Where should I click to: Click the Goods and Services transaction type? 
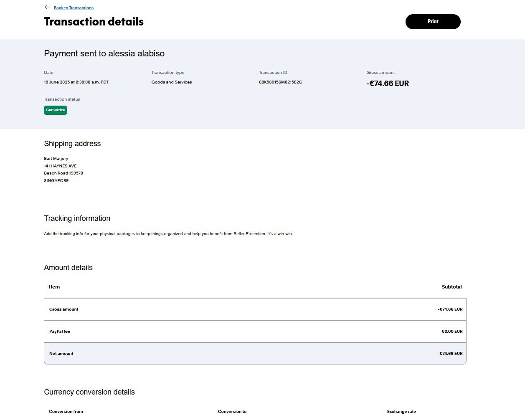coord(171,82)
